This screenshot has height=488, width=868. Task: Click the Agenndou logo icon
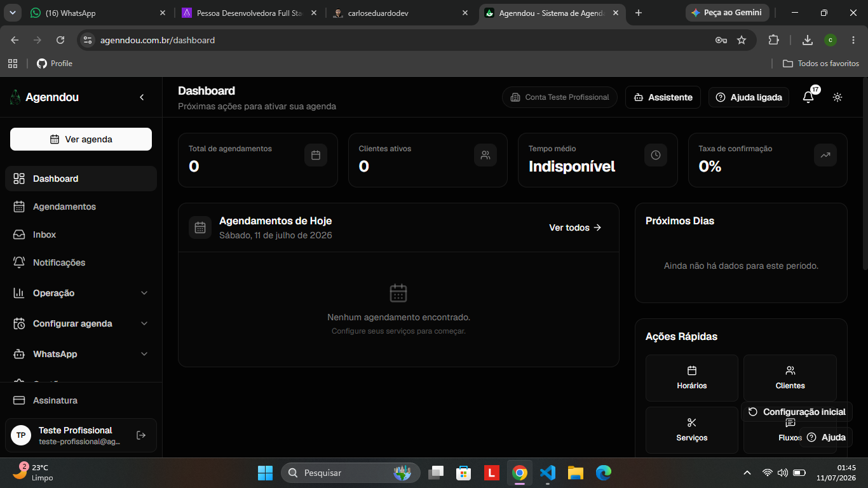tap(15, 97)
